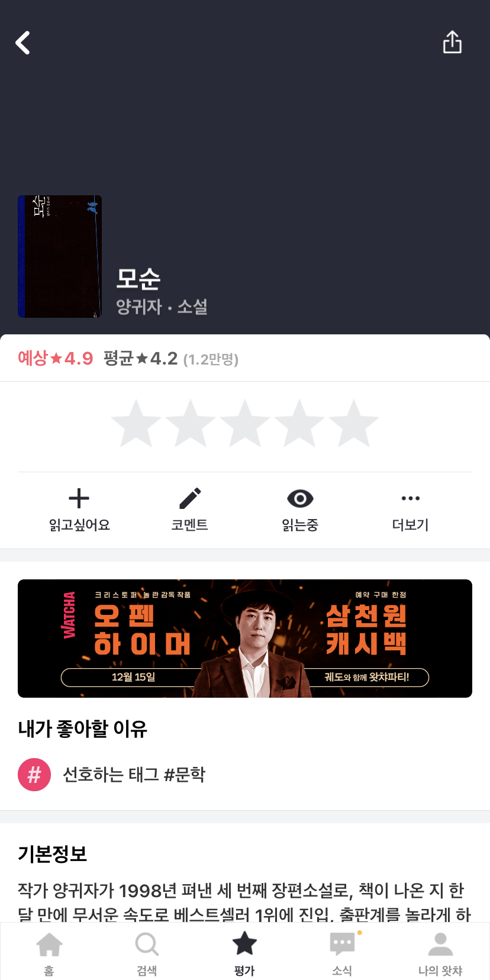Viewport: 490px width, 980px height.
Task: Open the 오펜하이머 Watcha ad banner
Action: tap(245, 639)
